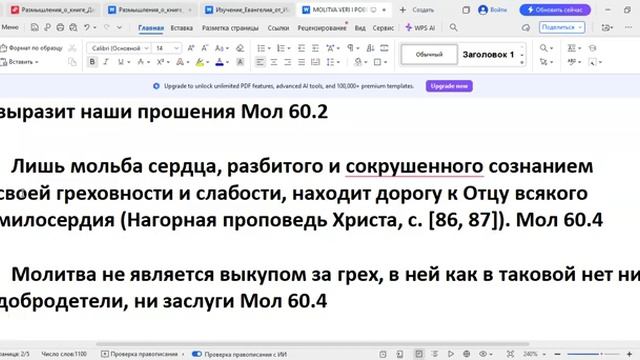Viewport: 640px width, 360px height.
Task: Toggle Bold formatting
Action: (x=92, y=62)
